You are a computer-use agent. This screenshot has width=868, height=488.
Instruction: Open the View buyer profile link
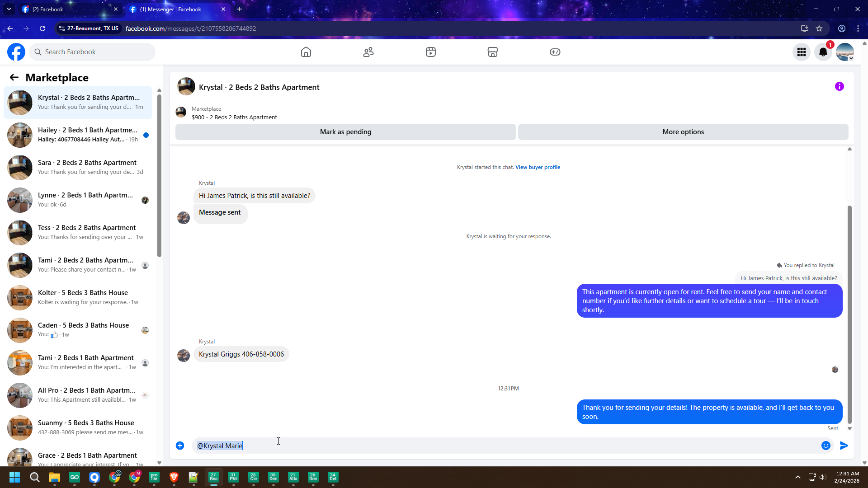[x=538, y=167]
